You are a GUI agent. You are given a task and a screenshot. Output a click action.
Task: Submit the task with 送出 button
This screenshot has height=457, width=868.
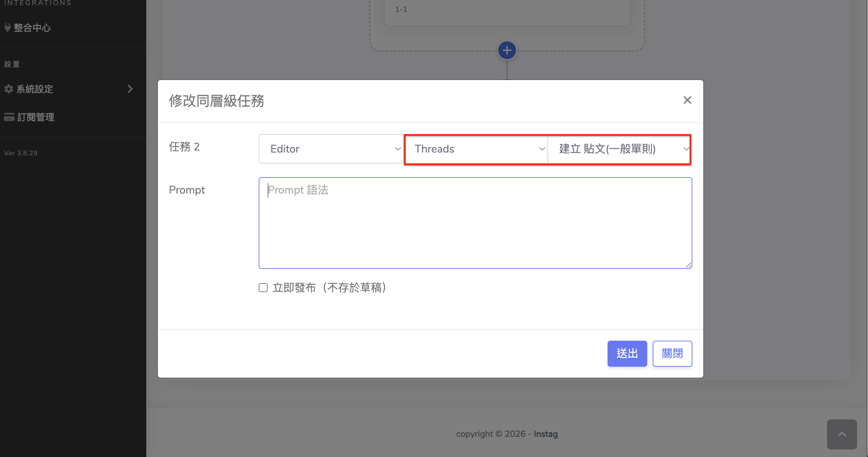(x=627, y=353)
